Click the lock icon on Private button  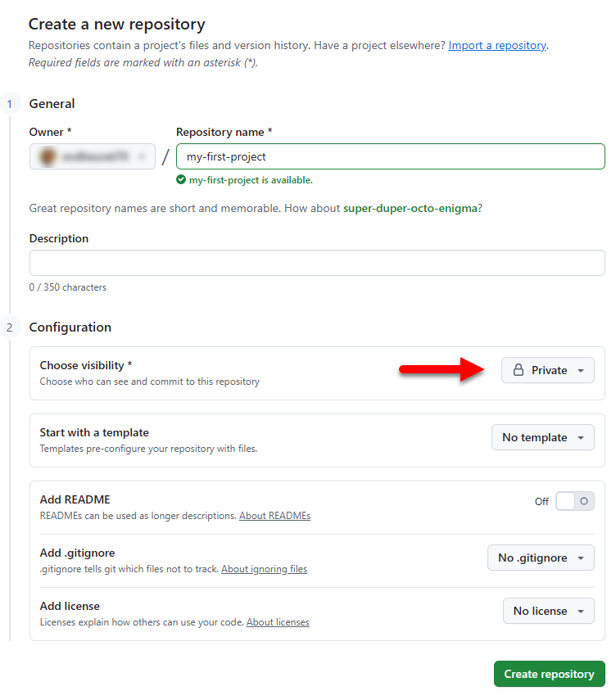pyautogui.click(x=518, y=370)
